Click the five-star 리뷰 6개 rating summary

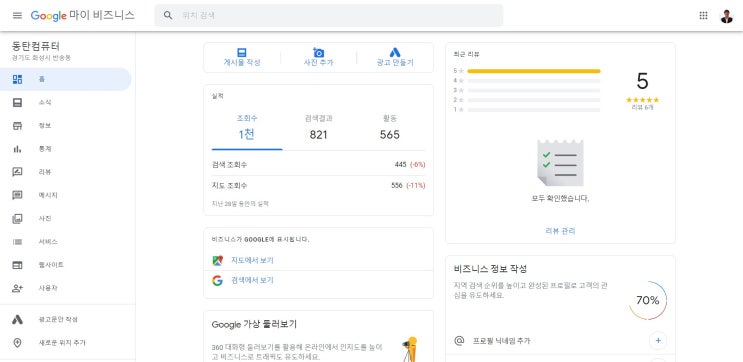click(643, 103)
